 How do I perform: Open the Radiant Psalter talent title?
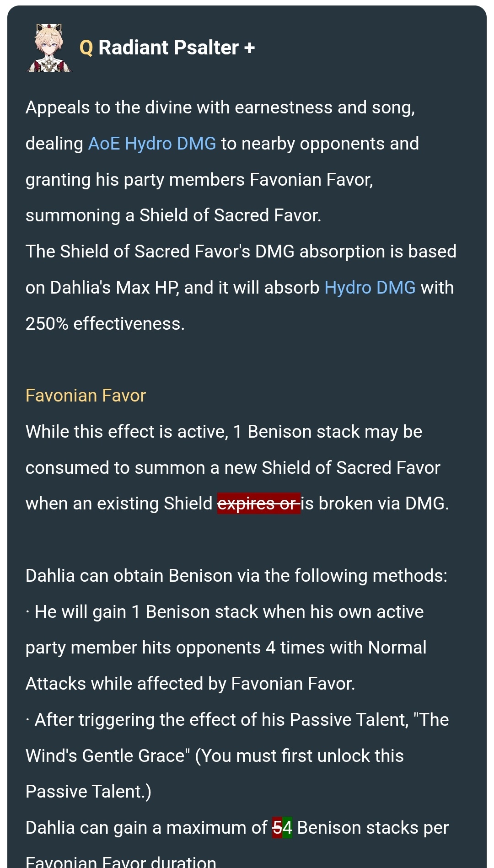[x=168, y=48]
